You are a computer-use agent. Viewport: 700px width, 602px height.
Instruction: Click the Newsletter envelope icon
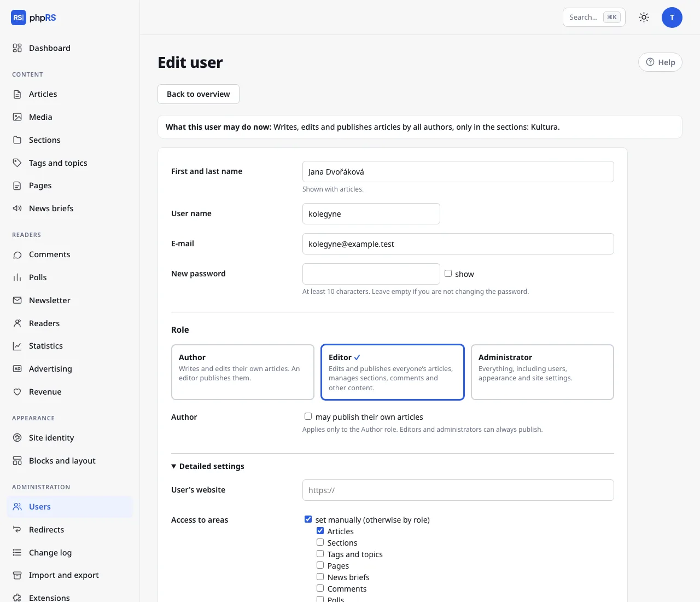click(x=17, y=300)
